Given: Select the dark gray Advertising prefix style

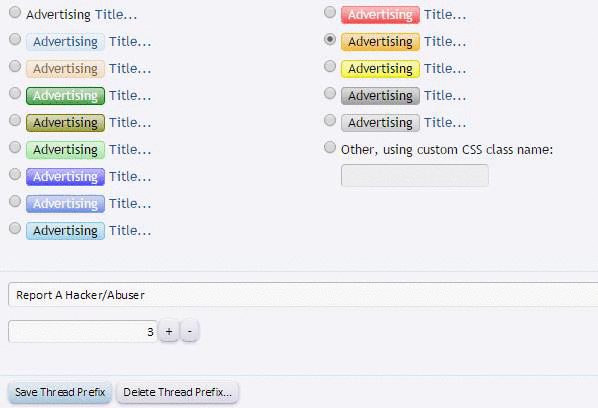Looking at the screenshot, I should tap(330, 93).
